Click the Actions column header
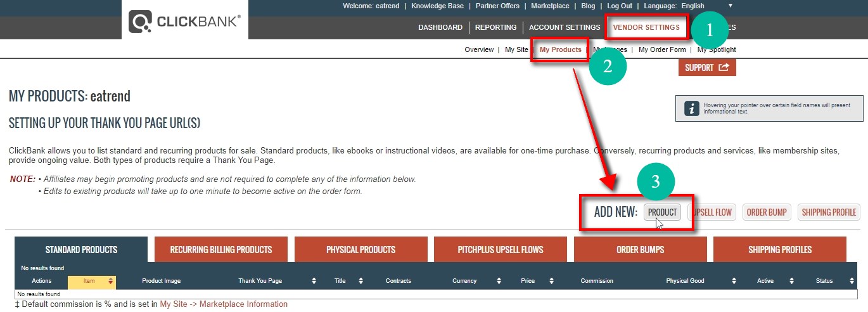The width and height of the screenshot is (868, 312). click(x=42, y=281)
